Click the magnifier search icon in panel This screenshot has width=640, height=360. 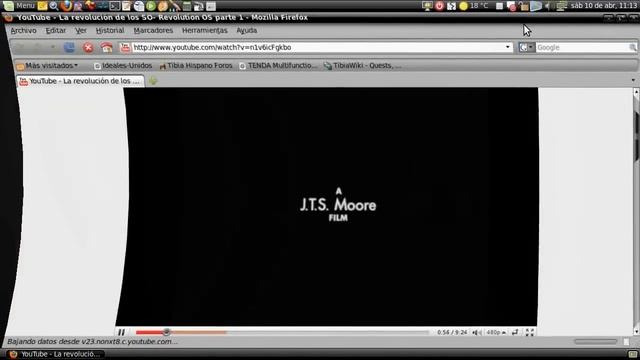(54, 6)
